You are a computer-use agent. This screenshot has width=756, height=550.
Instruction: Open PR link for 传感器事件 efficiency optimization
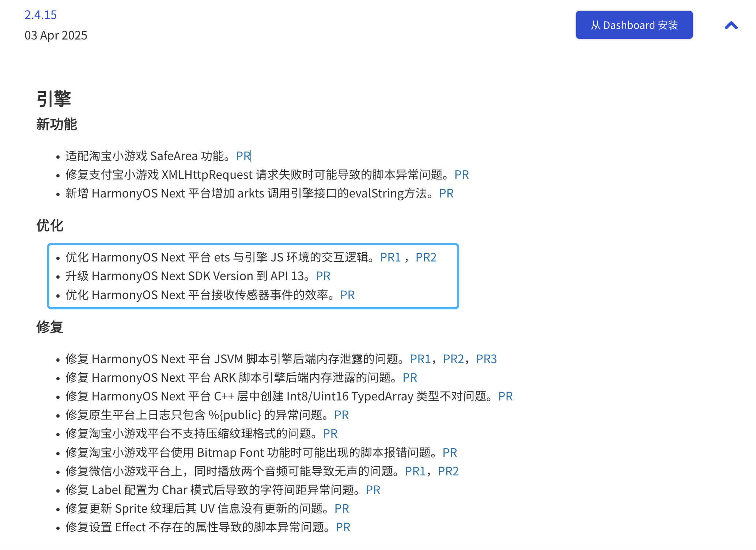pos(347,295)
